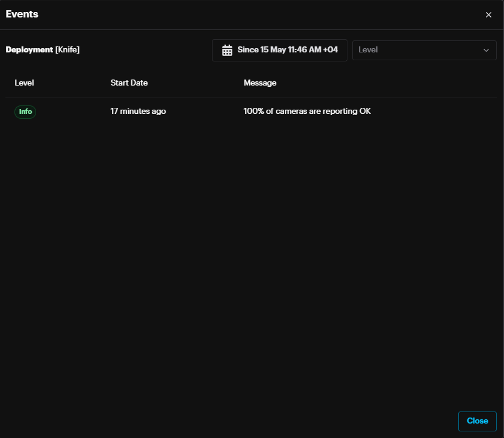Select the [Knife] deployment name text
504x438 pixels.
pos(67,49)
